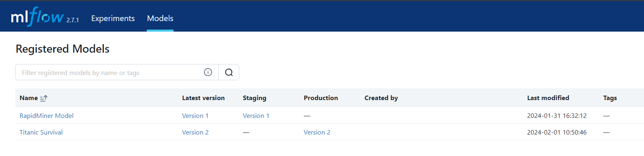Click the Name column header
The height and width of the screenshot is (156, 644).
tap(29, 98)
